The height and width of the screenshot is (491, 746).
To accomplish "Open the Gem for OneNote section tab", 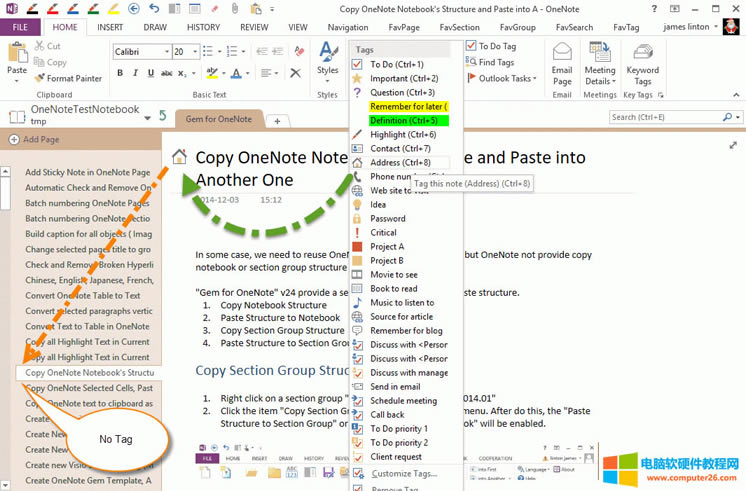I will [x=218, y=119].
